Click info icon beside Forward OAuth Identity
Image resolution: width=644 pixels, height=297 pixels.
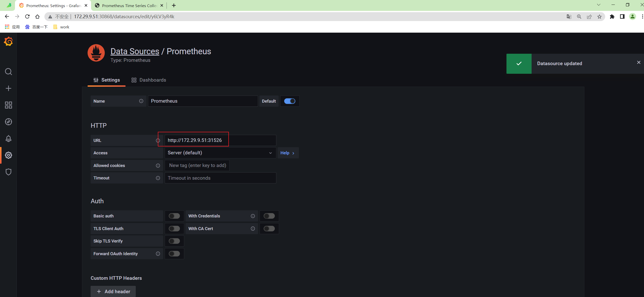(158, 254)
